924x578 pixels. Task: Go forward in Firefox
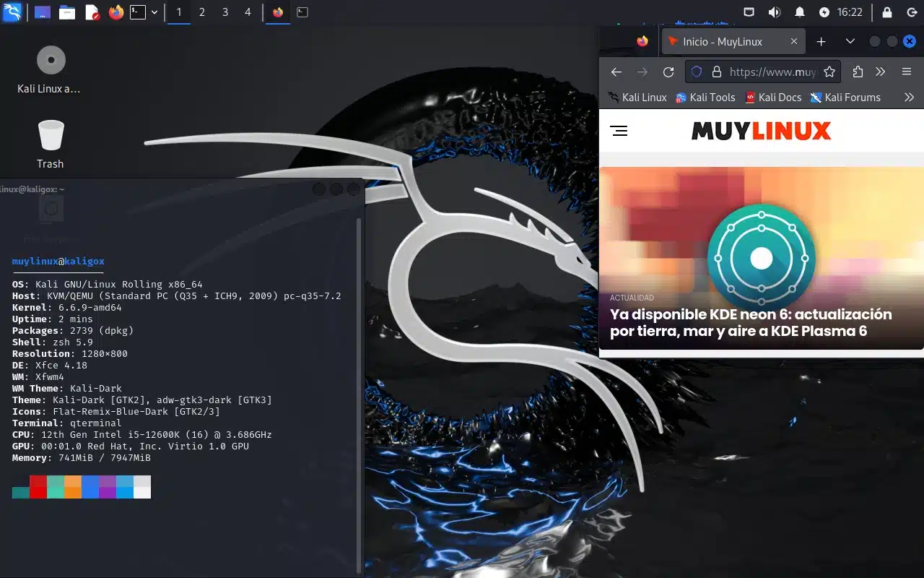pos(642,72)
